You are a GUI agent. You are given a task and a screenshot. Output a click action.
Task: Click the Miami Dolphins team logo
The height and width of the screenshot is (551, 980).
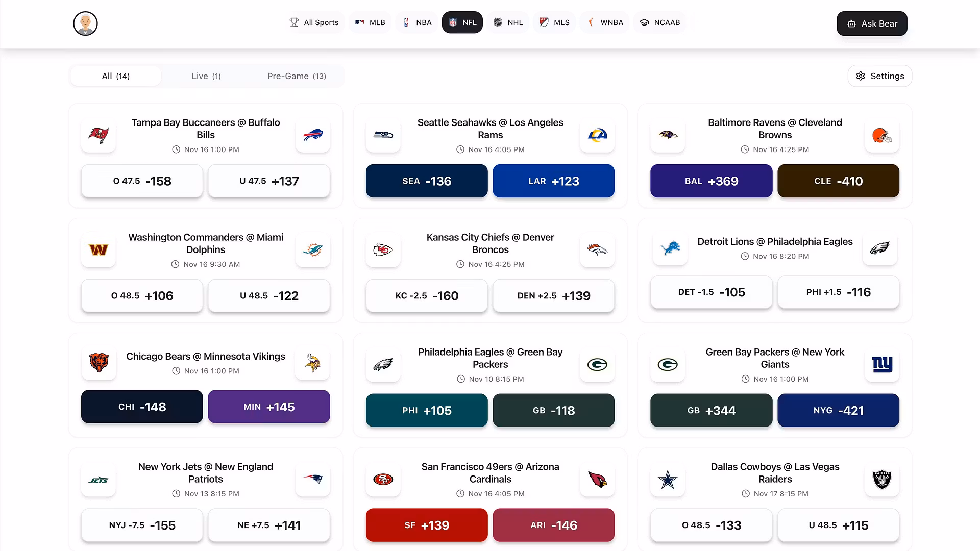point(313,250)
